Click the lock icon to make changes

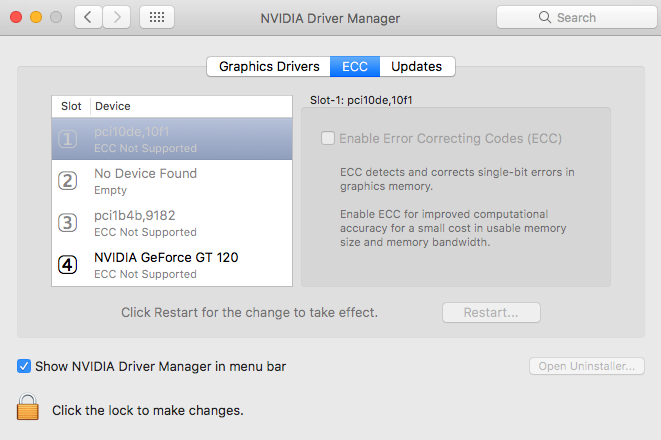(x=27, y=407)
